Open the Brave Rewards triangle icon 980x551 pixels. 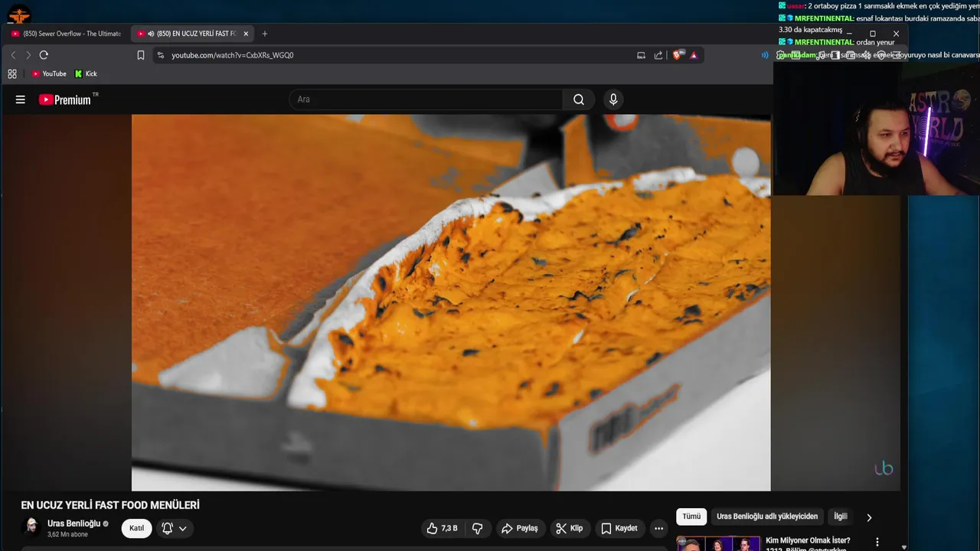tap(694, 55)
